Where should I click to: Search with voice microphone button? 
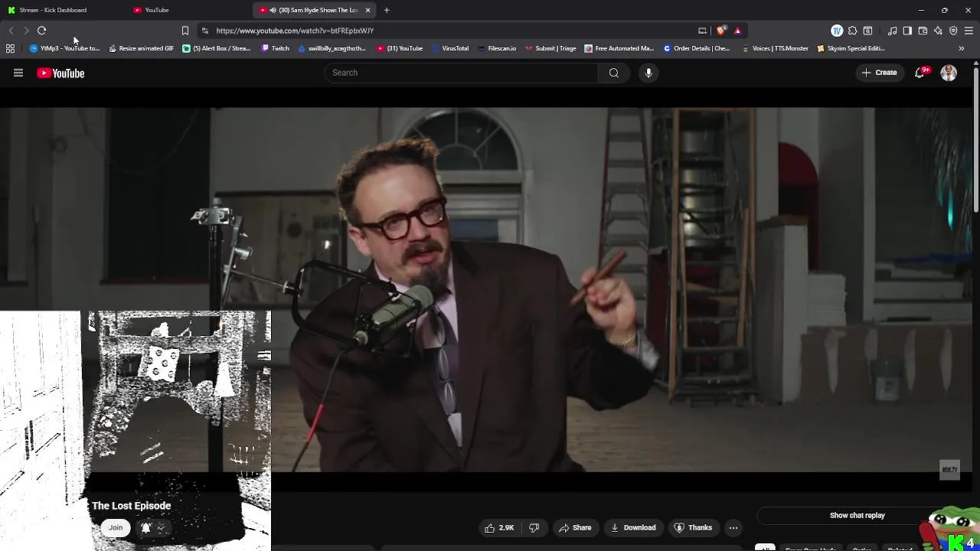[648, 73]
